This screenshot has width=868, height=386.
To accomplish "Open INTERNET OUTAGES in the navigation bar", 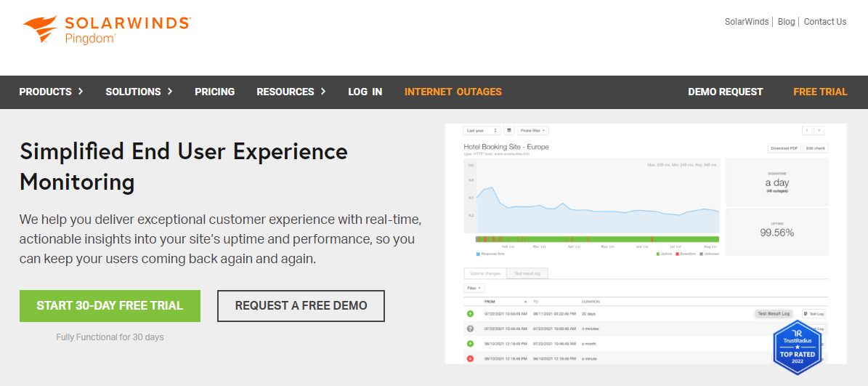I will click(453, 92).
